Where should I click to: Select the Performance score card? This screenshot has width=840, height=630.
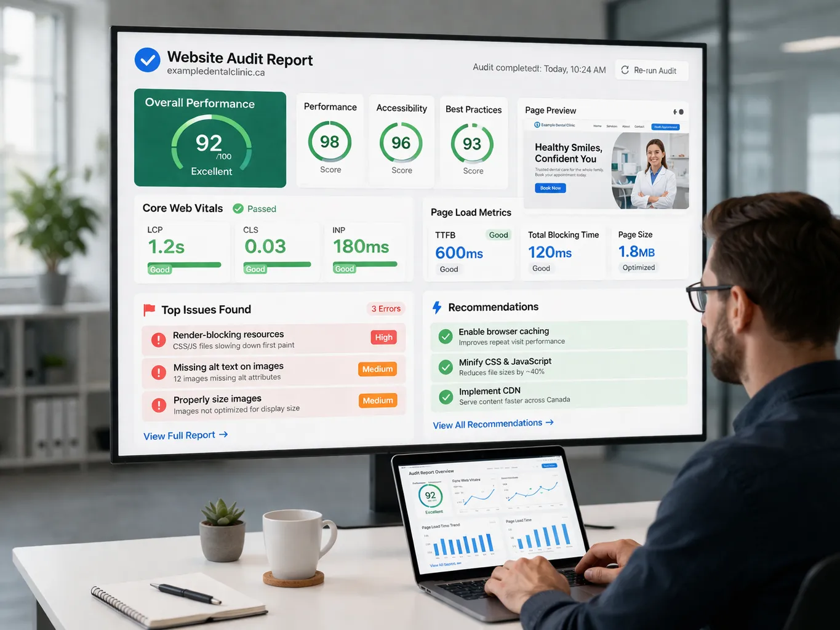[330, 141]
